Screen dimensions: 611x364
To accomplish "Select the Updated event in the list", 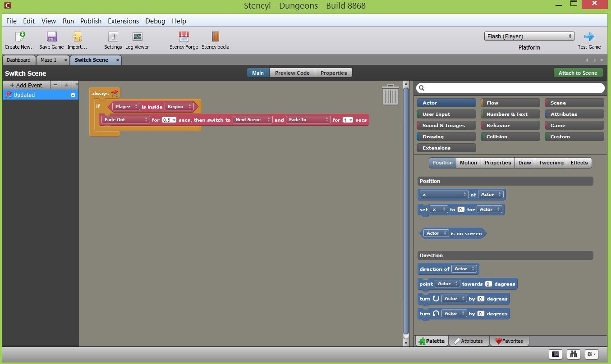I will pyautogui.click(x=40, y=95).
